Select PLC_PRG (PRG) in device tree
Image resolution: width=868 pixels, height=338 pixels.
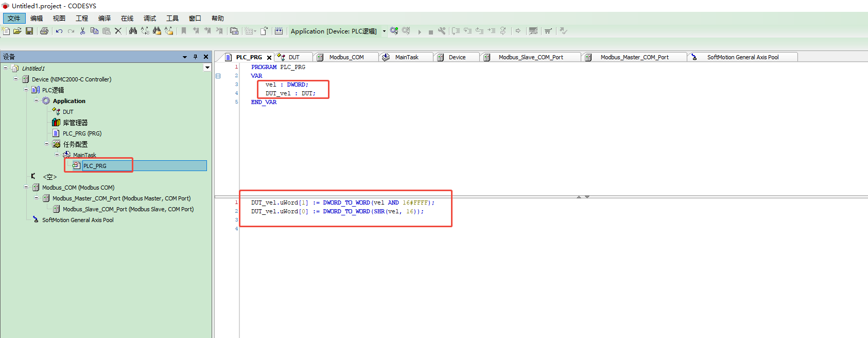pos(82,133)
